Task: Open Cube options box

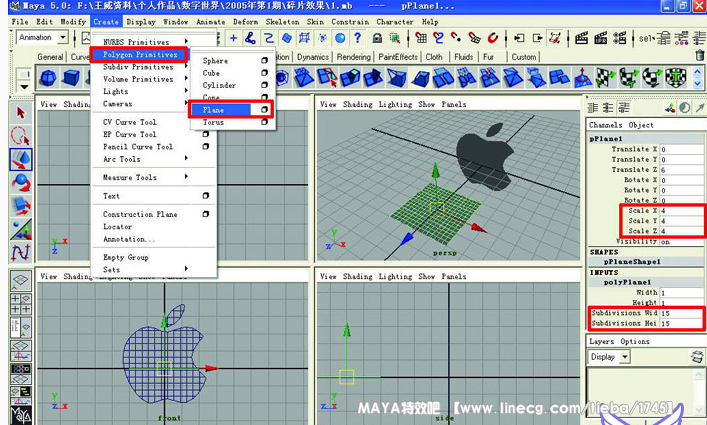Action: (264, 73)
